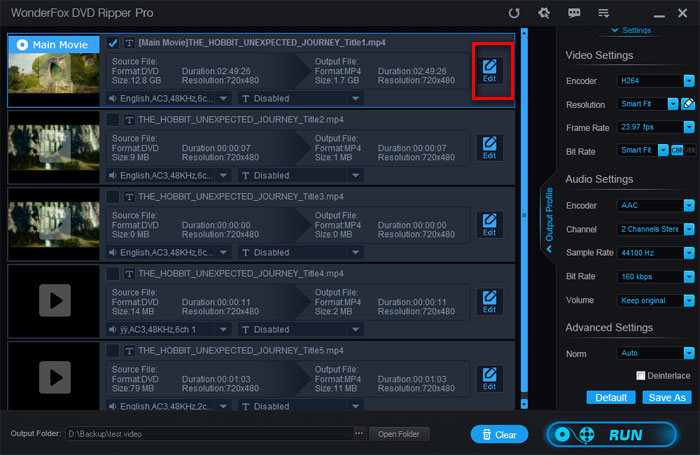Select THE_HOBBIT Title4.mp4 file name
The width and height of the screenshot is (700, 455).
pos(241,274)
